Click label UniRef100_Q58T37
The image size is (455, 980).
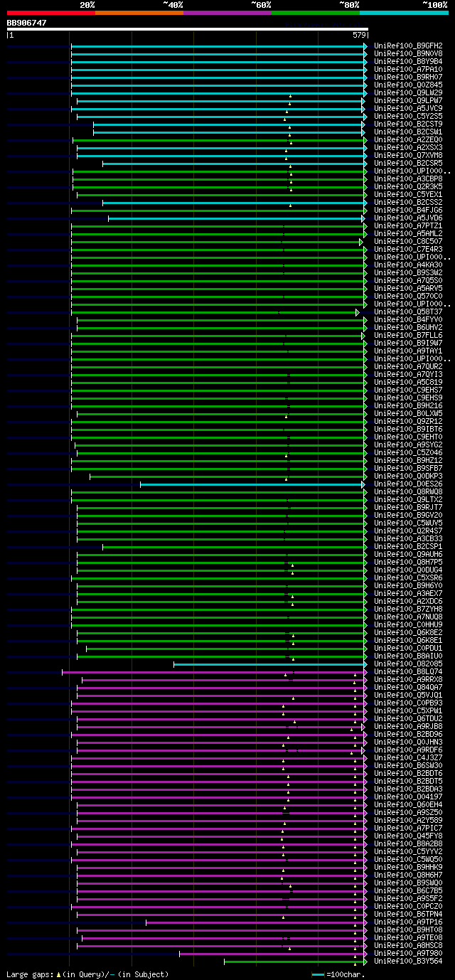pos(408,311)
